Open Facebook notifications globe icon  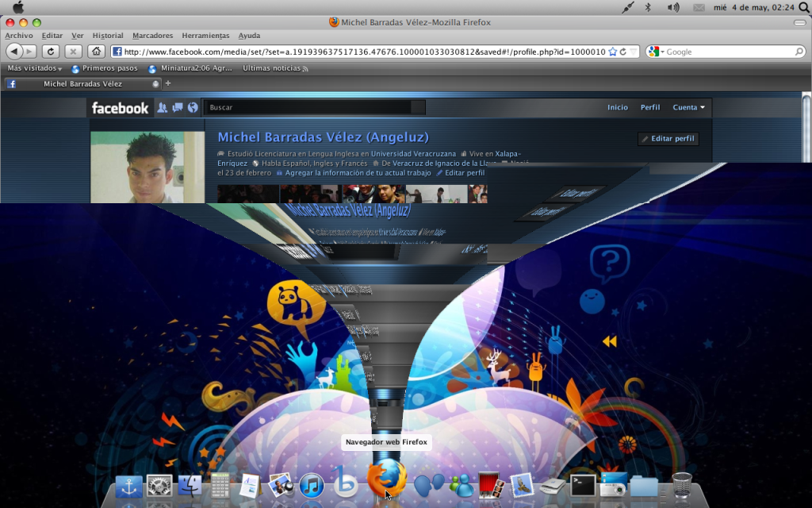[193, 107]
